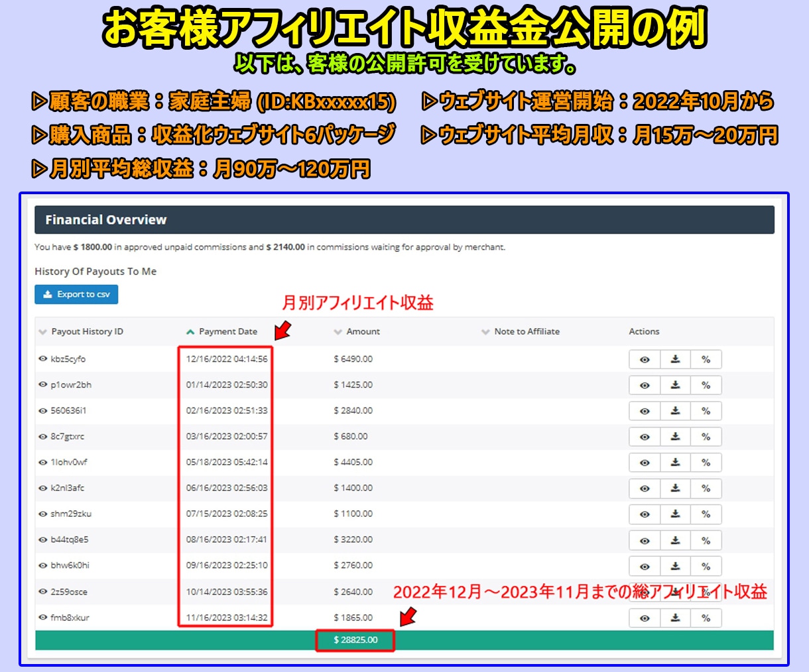Viewport: 809px width, 672px height.
Task: Download the $ 2760.00 payout record
Action: (x=675, y=566)
